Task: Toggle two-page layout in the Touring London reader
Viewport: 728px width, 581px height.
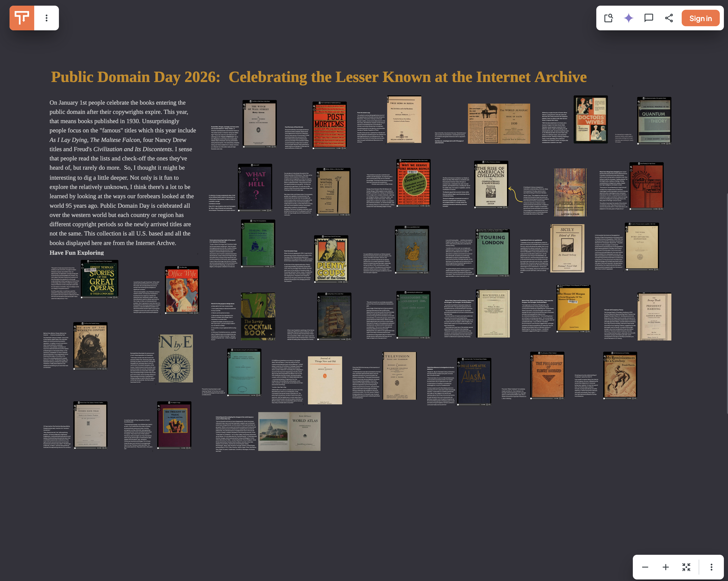Action: click(x=506, y=276)
